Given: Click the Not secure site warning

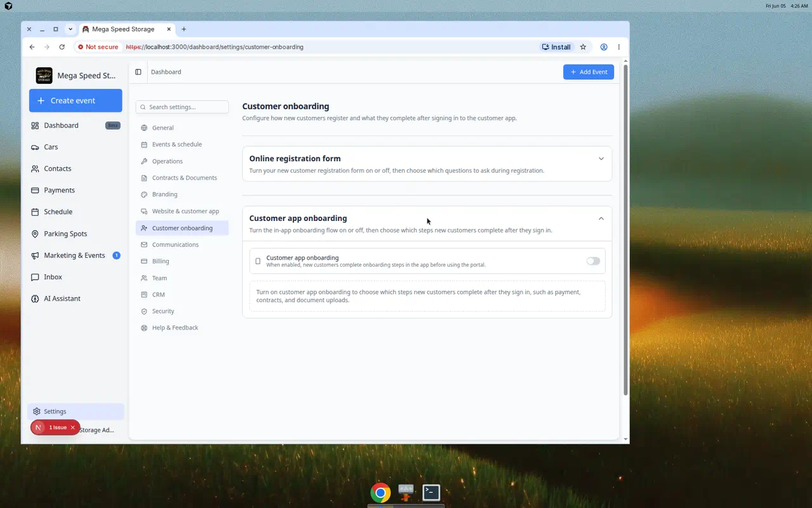Looking at the screenshot, I should point(98,47).
